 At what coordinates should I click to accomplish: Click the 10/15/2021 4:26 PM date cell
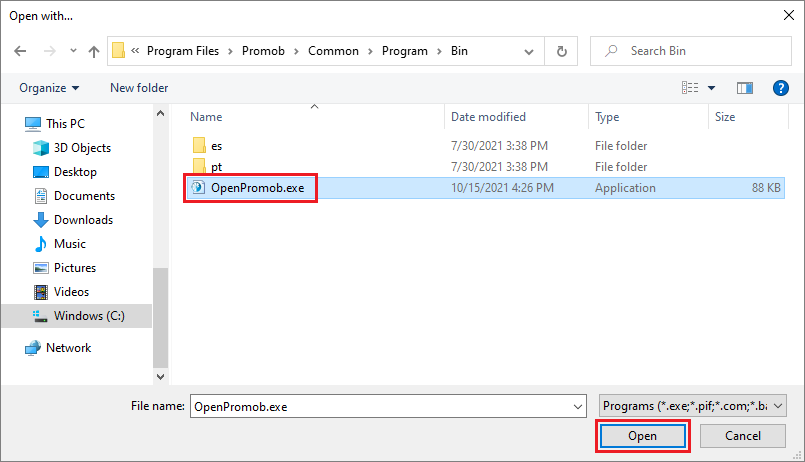[x=502, y=188]
